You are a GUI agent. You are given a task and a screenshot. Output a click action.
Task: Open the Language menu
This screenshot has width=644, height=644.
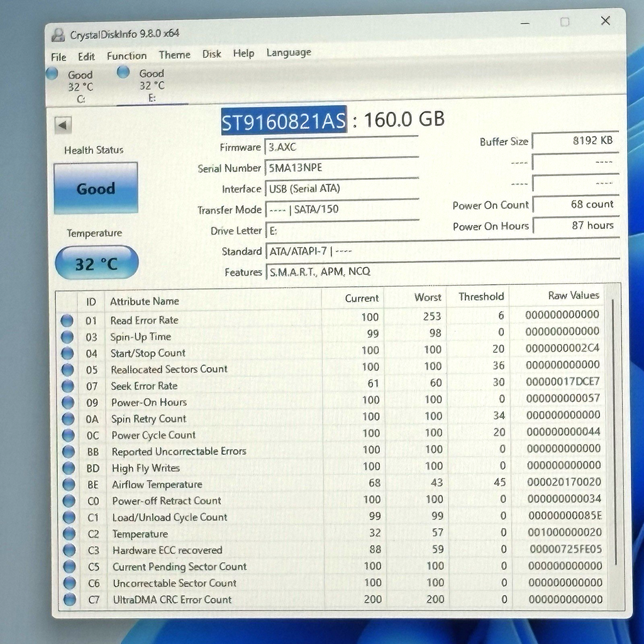(x=289, y=53)
